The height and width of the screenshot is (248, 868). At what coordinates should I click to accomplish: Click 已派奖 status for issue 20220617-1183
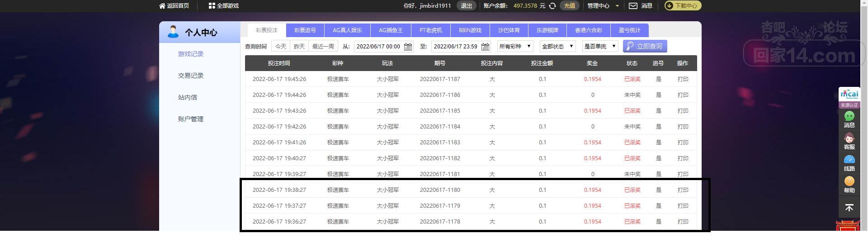coord(632,143)
